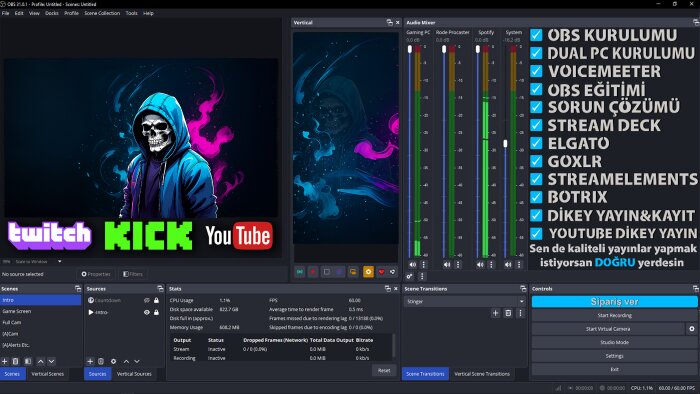Click the Start Virtual Camera button
Image resolution: width=700 pixels, height=394 pixels.
(608, 329)
